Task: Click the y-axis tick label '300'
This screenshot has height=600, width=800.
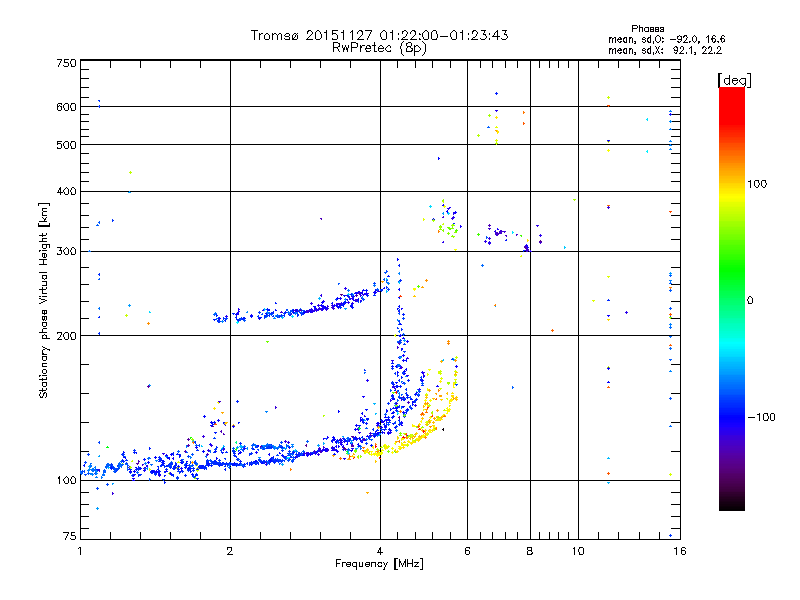Action: tap(67, 252)
